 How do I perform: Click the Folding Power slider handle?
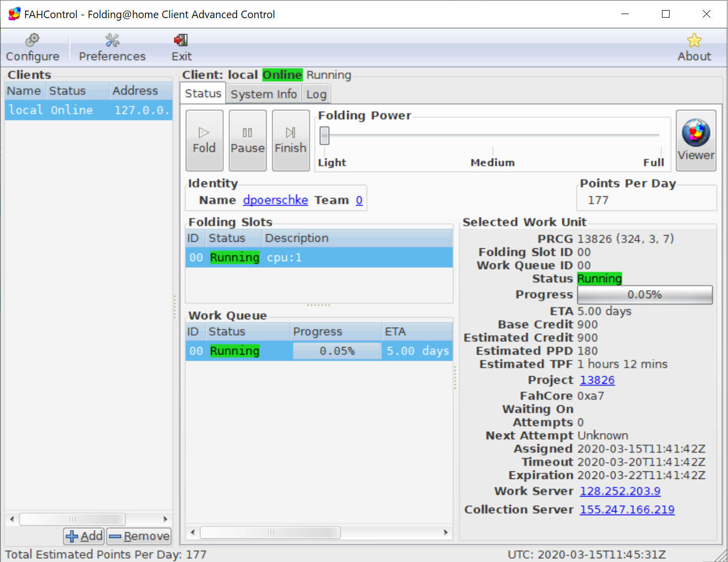click(x=324, y=135)
